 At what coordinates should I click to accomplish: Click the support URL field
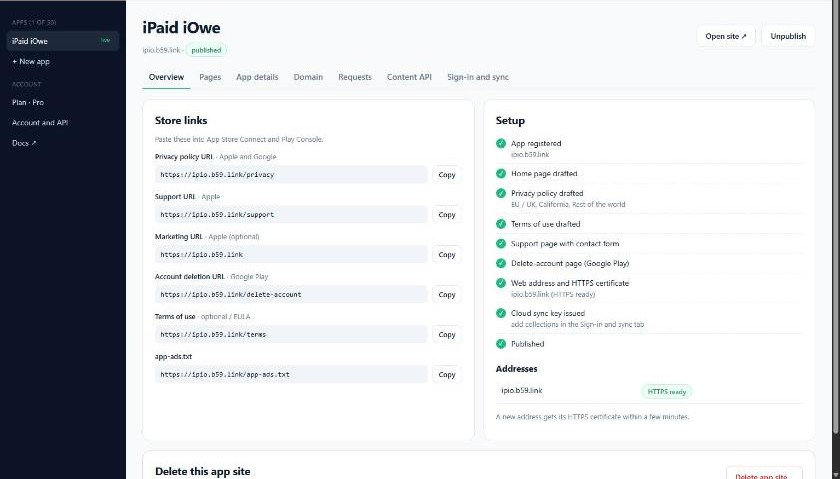291,214
